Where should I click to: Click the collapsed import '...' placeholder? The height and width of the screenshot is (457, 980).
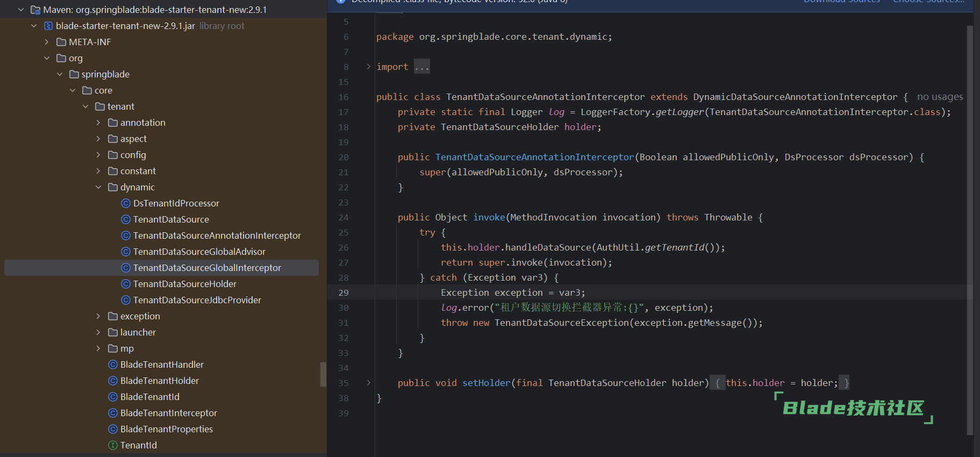422,67
